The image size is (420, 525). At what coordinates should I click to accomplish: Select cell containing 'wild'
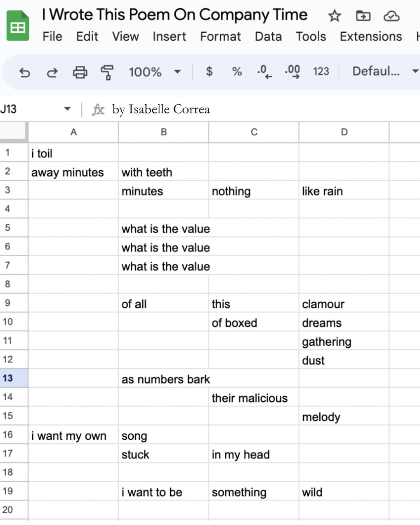point(344,492)
